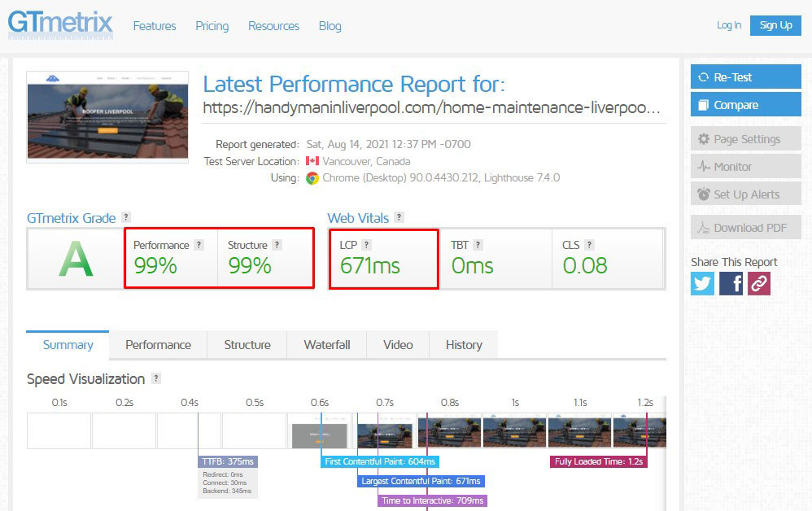Click the Set Up Alerts bell icon
This screenshot has width=812, height=511.
point(705,194)
